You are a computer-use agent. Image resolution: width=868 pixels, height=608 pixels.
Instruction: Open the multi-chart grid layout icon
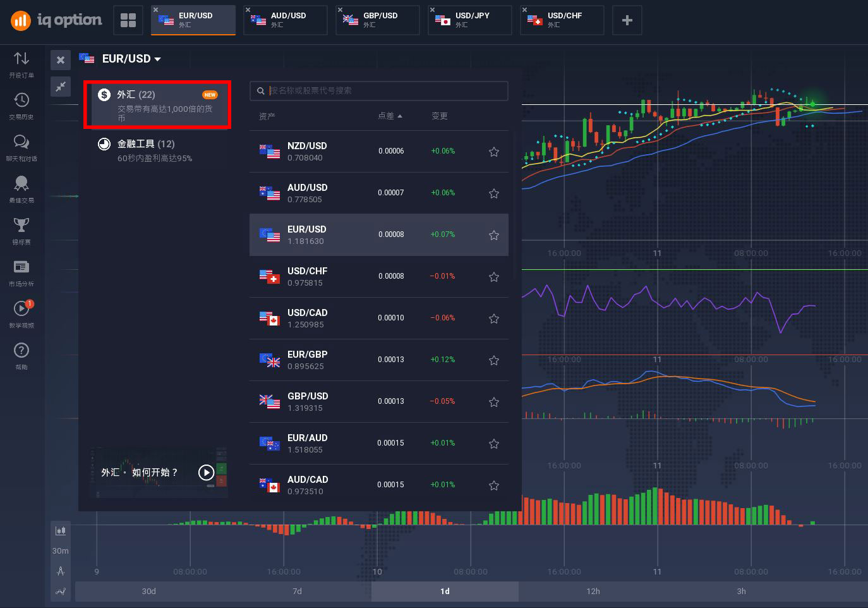(x=128, y=20)
